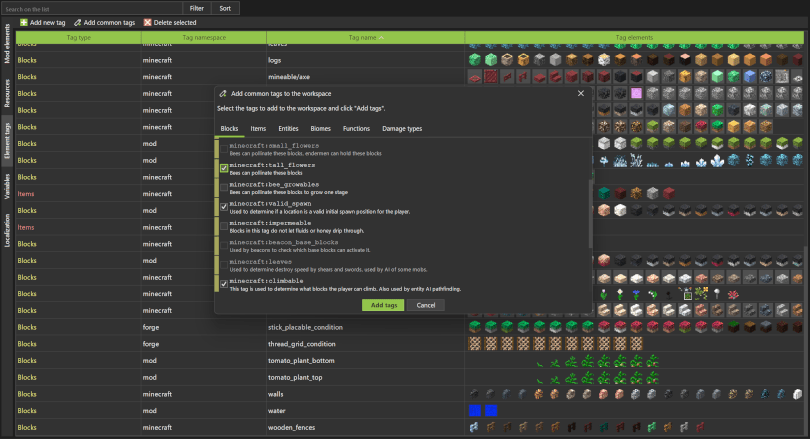Click the first lattice block in thread_grid_condition row
The height and width of the screenshot is (439, 810).
[x=475, y=343]
